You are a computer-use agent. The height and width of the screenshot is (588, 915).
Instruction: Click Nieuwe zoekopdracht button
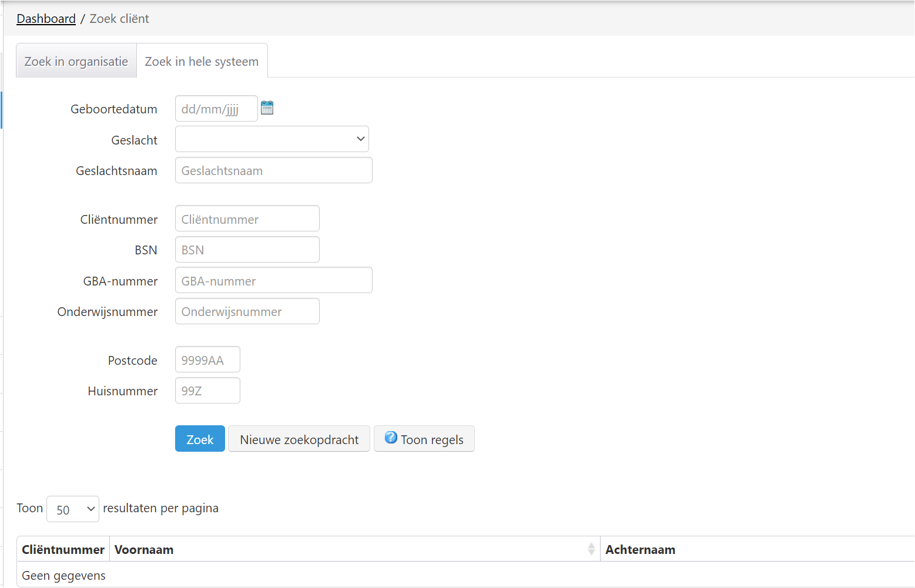[299, 439]
